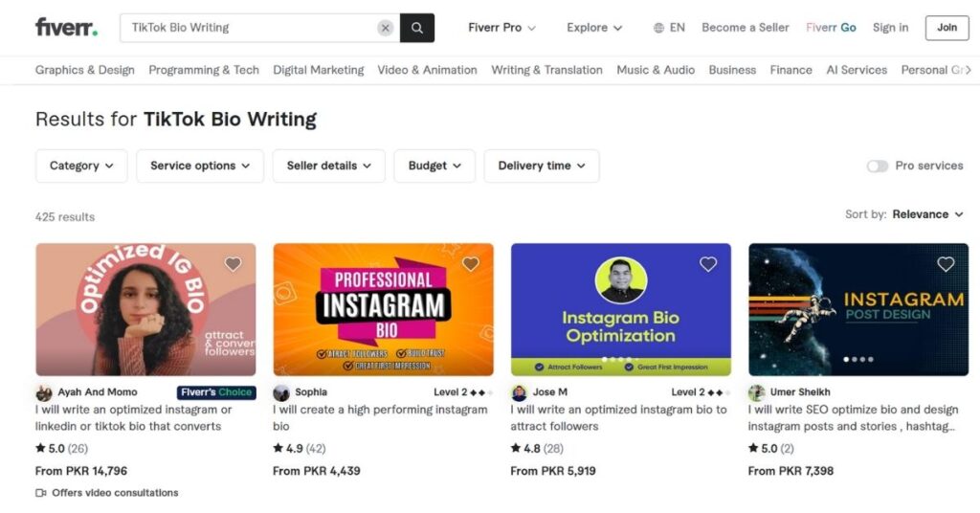
Task: Click seller name Sophia
Action: (x=311, y=392)
